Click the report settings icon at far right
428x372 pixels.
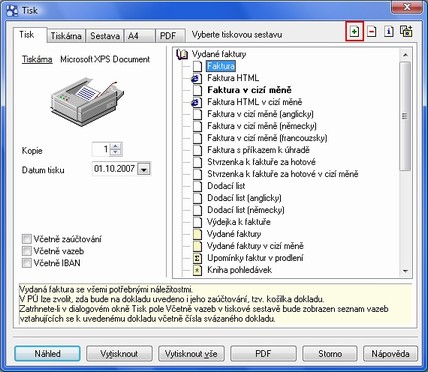(x=406, y=31)
